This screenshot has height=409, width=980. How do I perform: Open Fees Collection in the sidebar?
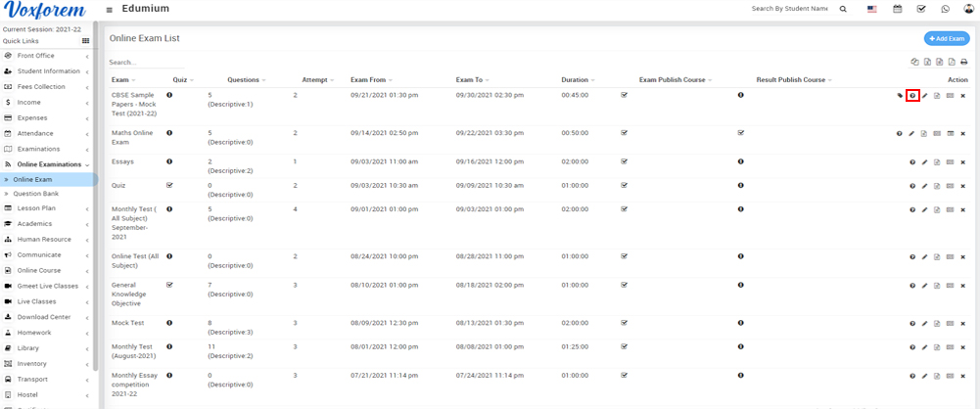pos(41,86)
